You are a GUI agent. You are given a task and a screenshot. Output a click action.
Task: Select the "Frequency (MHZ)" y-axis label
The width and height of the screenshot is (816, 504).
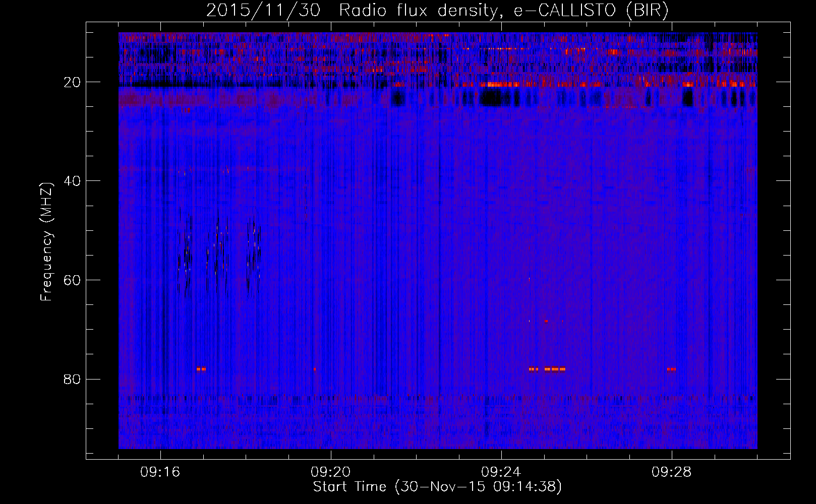[x=46, y=242]
